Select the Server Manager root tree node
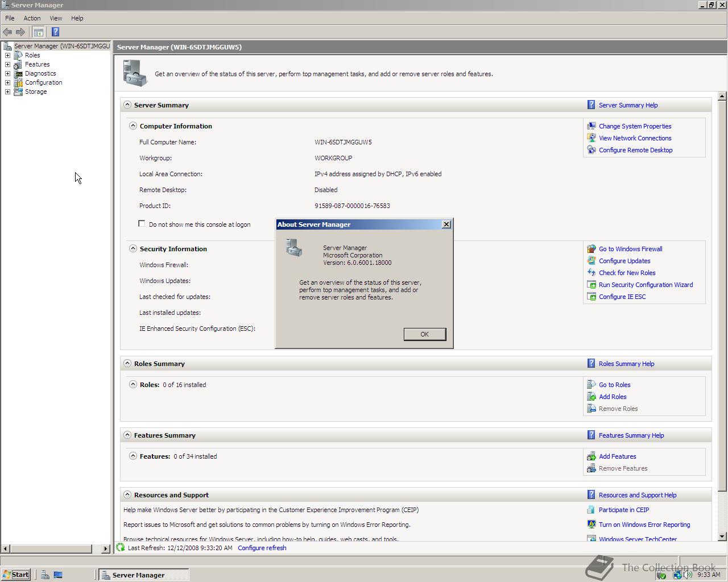 pyautogui.click(x=61, y=46)
